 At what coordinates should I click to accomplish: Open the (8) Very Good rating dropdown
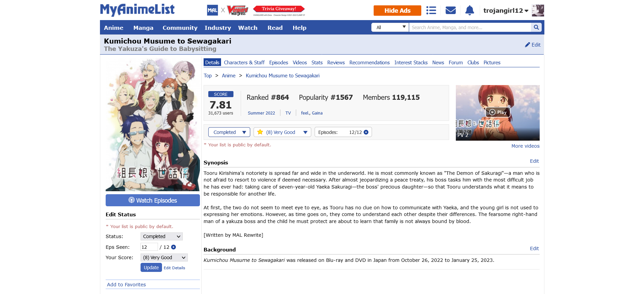282,132
